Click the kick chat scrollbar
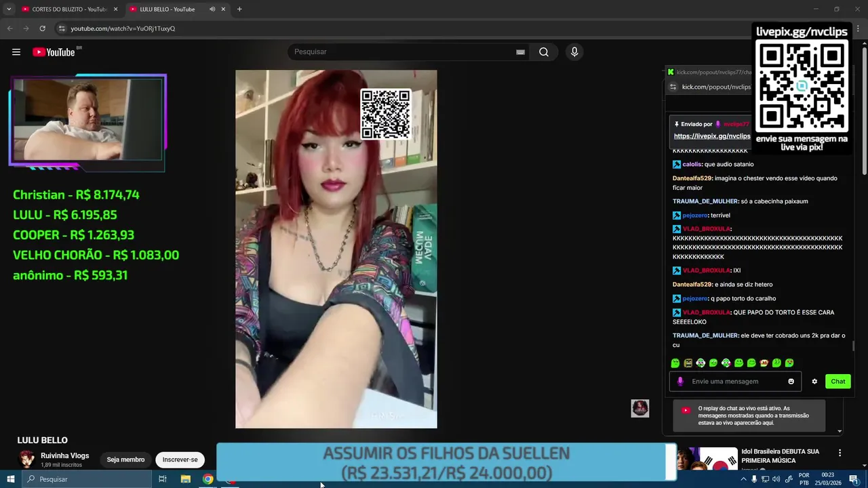 (x=854, y=346)
